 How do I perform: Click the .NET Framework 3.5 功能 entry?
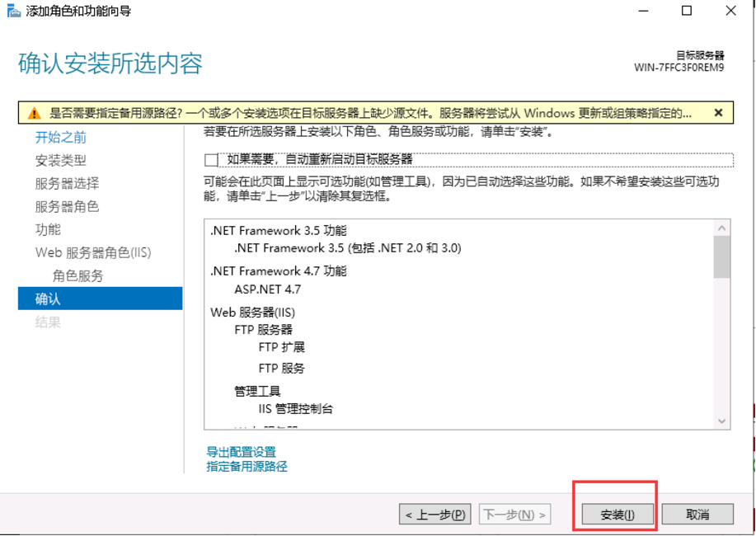tap(279, 231)
